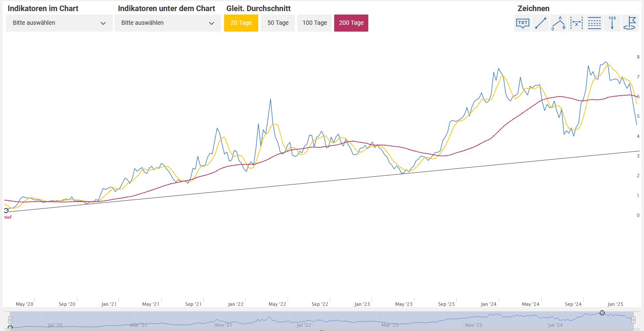Open the Indikatoren im Chart dropdown
644x331 pixels.
[59, 23]
